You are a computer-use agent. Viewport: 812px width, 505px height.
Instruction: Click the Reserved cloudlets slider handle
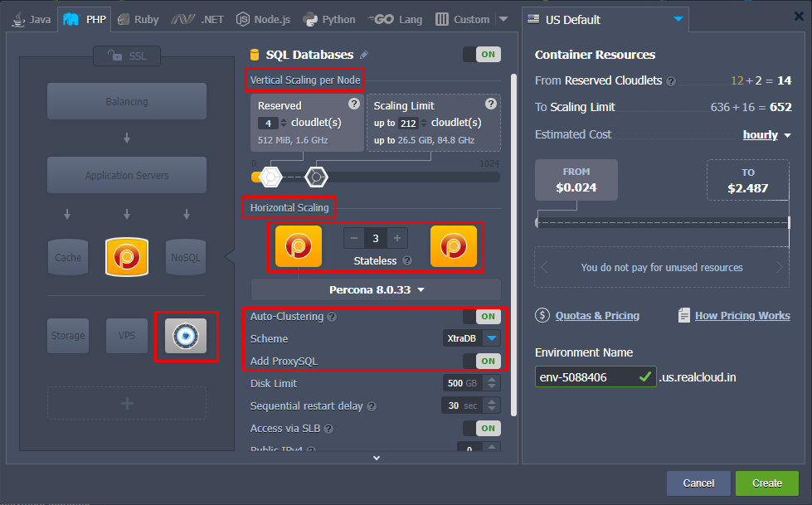(x=271, y=177)
